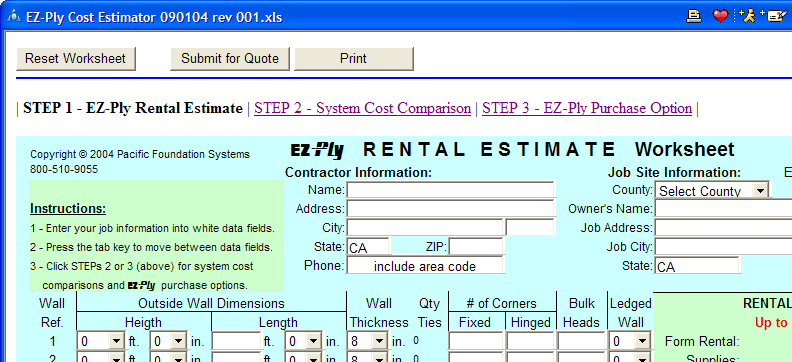This screenshot has height=362, width=792.
Task: Click the red Up to text
Action: click(x=772, y=323)
